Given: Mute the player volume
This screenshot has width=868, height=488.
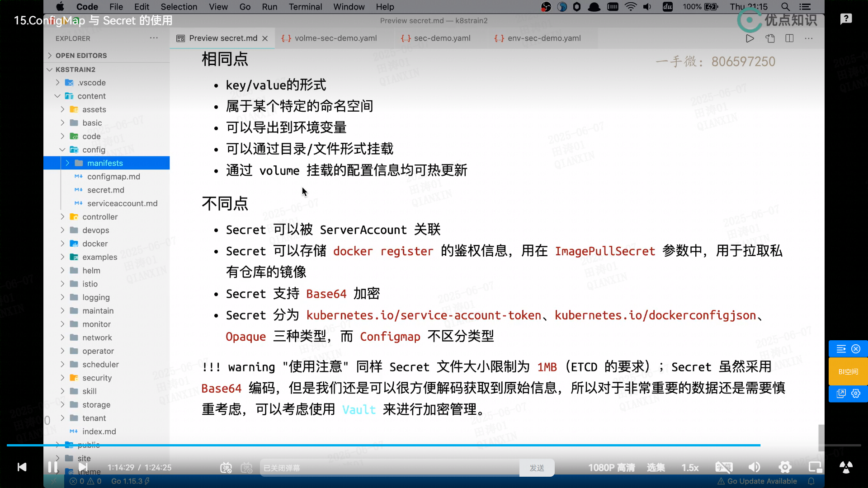Looking at the screenshot, I should [754, 467].
